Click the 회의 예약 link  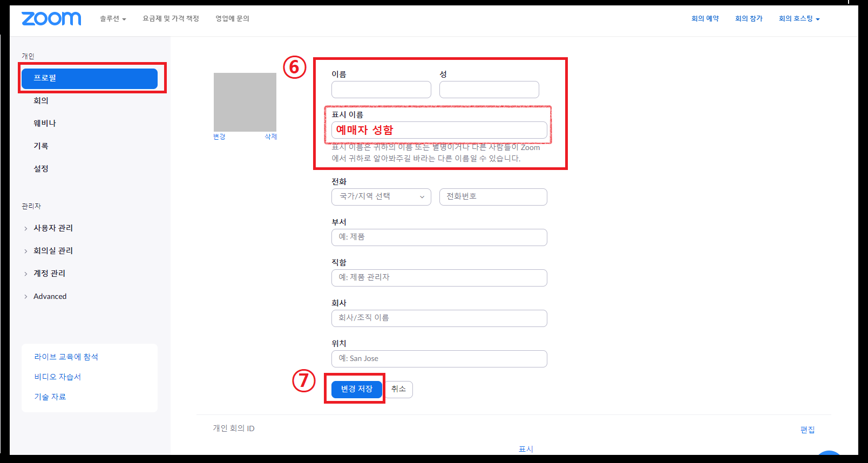point(705,19)
